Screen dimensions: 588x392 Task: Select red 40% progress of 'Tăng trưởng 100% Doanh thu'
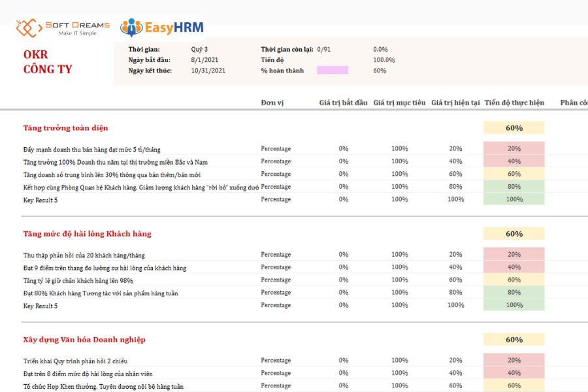coord(514,161)
